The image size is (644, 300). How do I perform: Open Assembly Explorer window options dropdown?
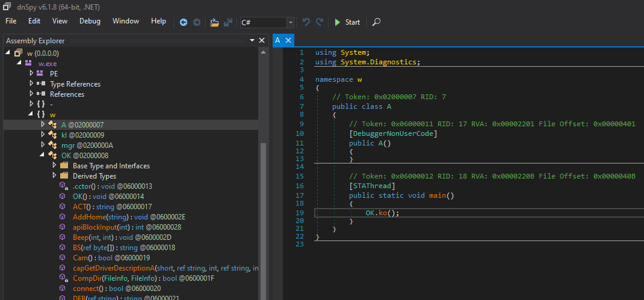pyautogui.click(x=252, y=40)
